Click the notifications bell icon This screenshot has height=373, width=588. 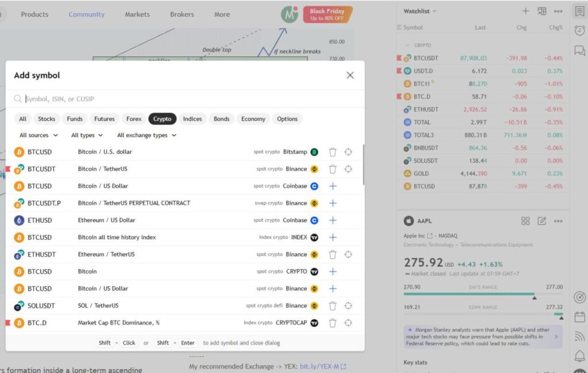tap(579, 356)
